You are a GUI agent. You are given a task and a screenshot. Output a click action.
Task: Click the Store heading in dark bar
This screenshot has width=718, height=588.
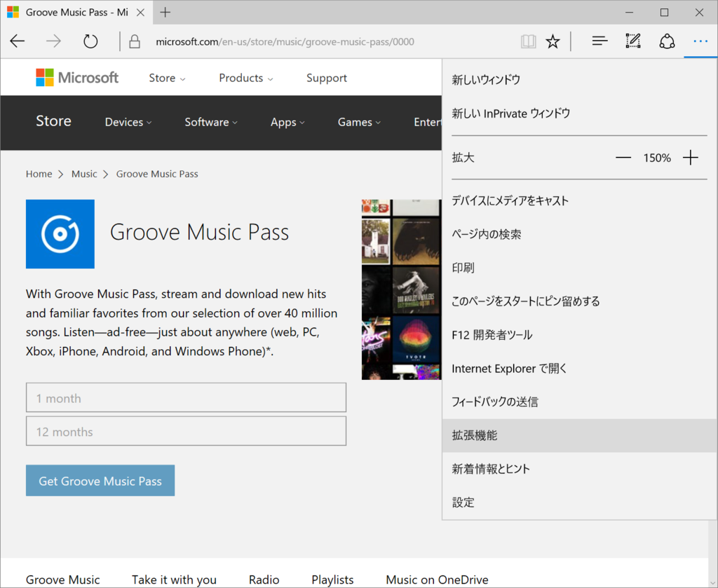(53, 121)
